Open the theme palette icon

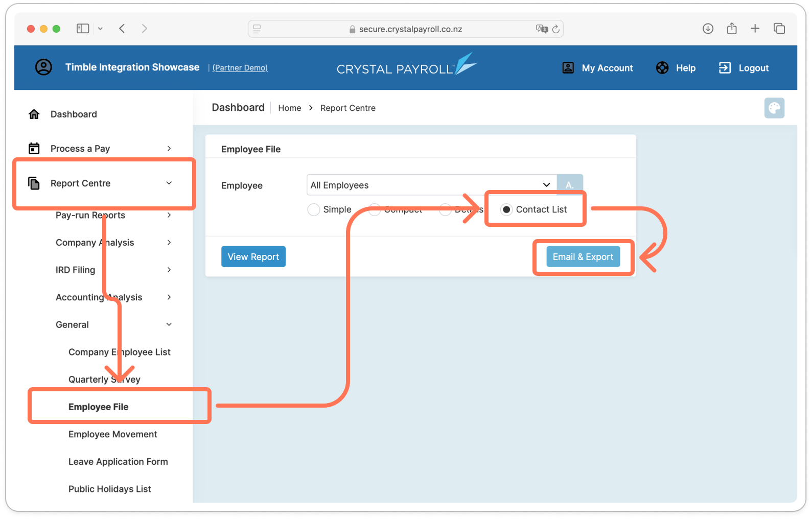click(x=774, y=108)
